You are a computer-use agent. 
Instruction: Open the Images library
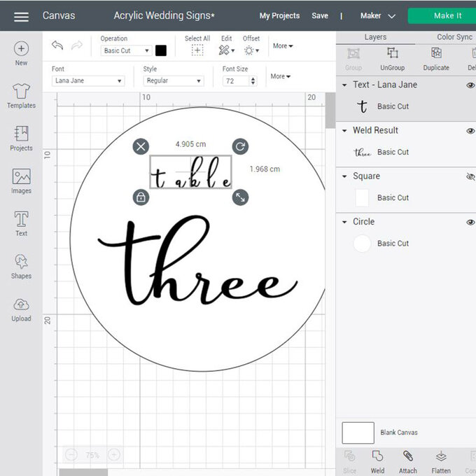click(x=21, y=181)
